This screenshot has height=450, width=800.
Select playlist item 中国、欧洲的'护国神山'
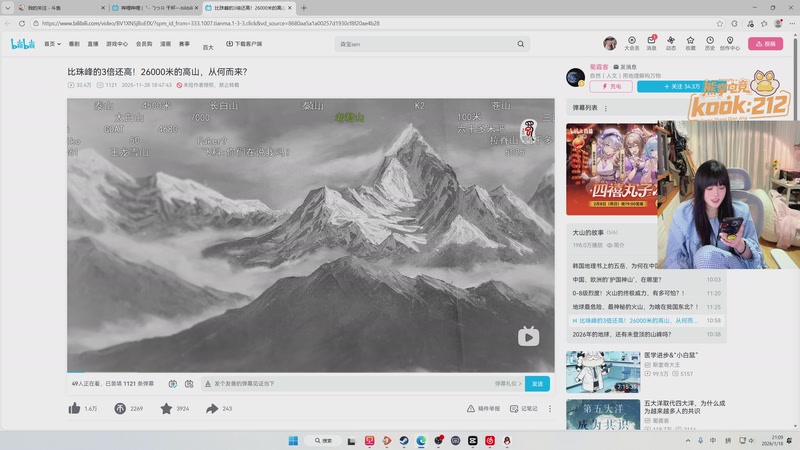646,280
